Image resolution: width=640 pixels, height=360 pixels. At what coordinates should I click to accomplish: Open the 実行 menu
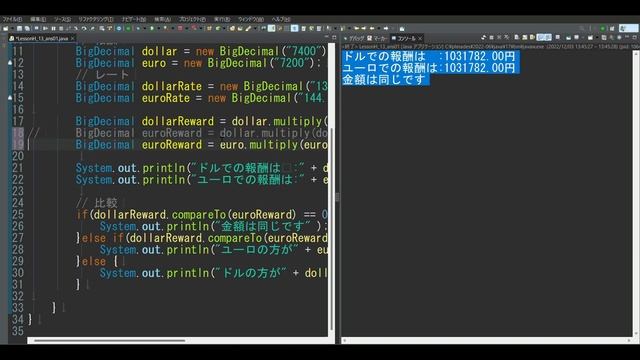coord(222,19)
